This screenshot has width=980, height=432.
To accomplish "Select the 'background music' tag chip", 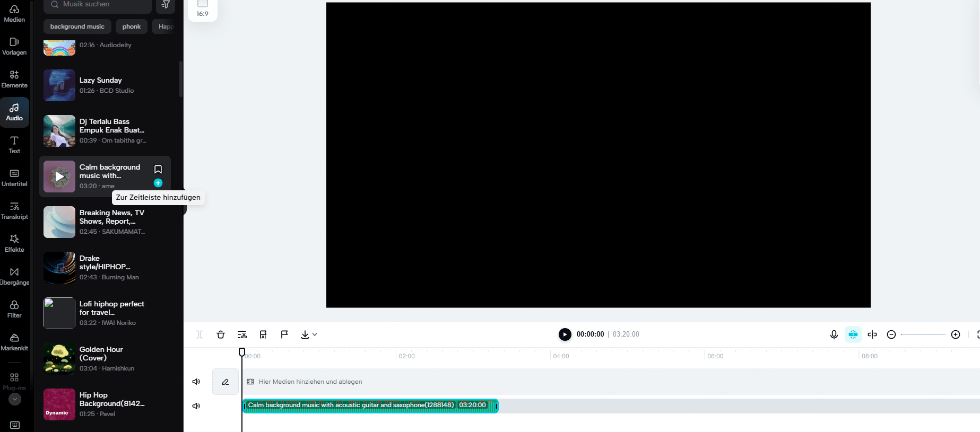I will click(77, 27).
